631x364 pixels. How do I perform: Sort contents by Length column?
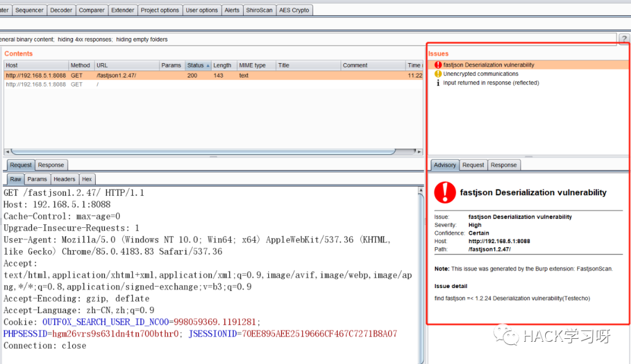[224, 65]
